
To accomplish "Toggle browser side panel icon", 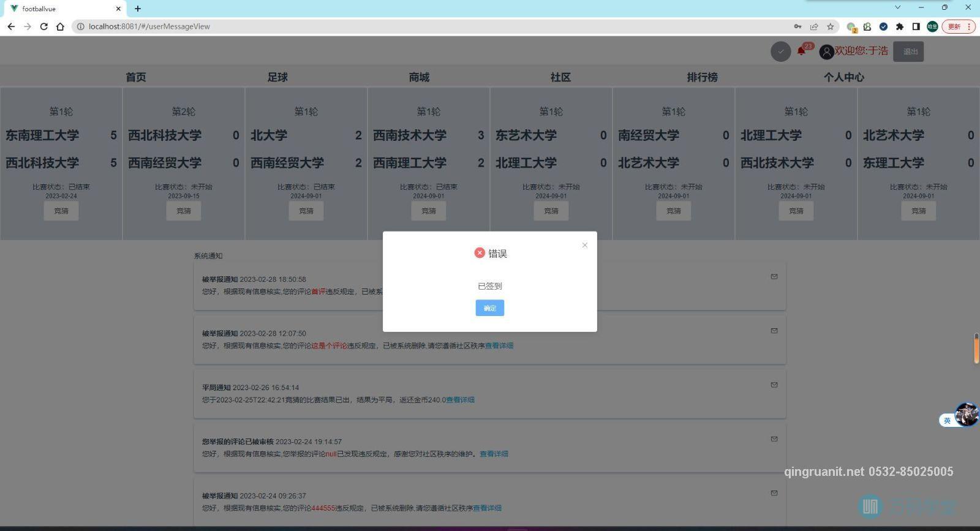I will pos(916,26).
